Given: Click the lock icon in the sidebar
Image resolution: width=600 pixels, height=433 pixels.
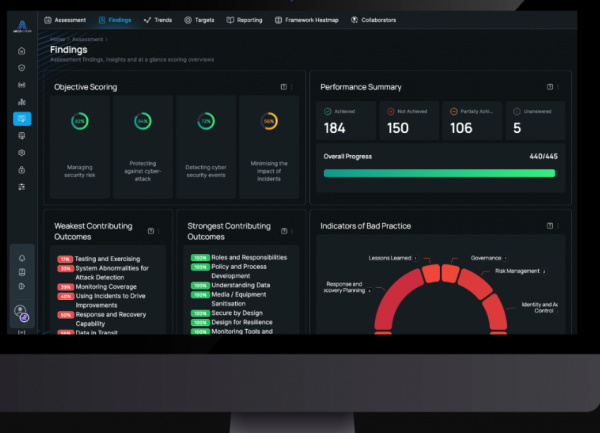Looking at the screenshot, I should click(22, 169).
